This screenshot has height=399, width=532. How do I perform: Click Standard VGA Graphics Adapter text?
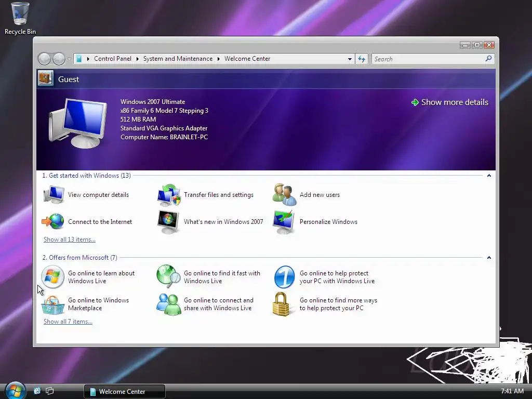[x=164, y=128]
